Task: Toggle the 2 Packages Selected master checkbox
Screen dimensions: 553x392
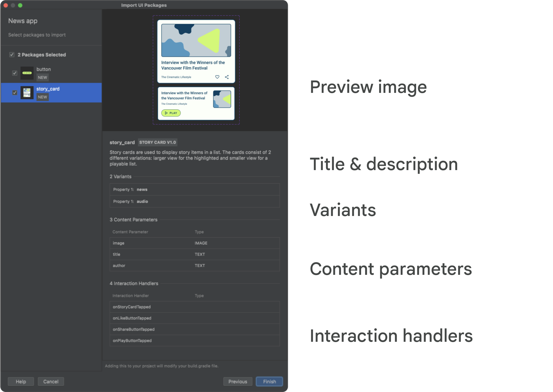Action: pos(11,54)
